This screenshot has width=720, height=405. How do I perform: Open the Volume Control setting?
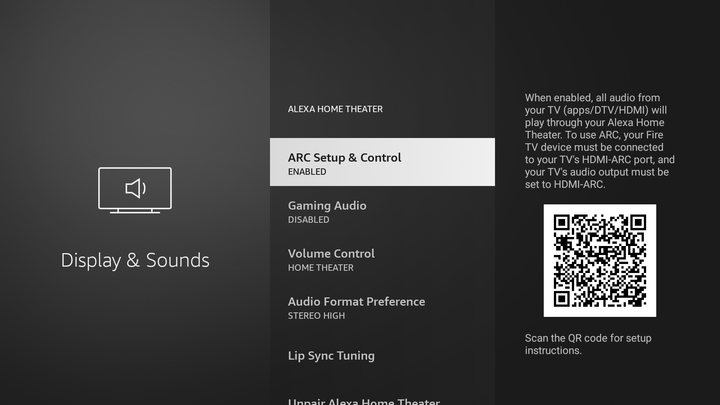[382, 259]
